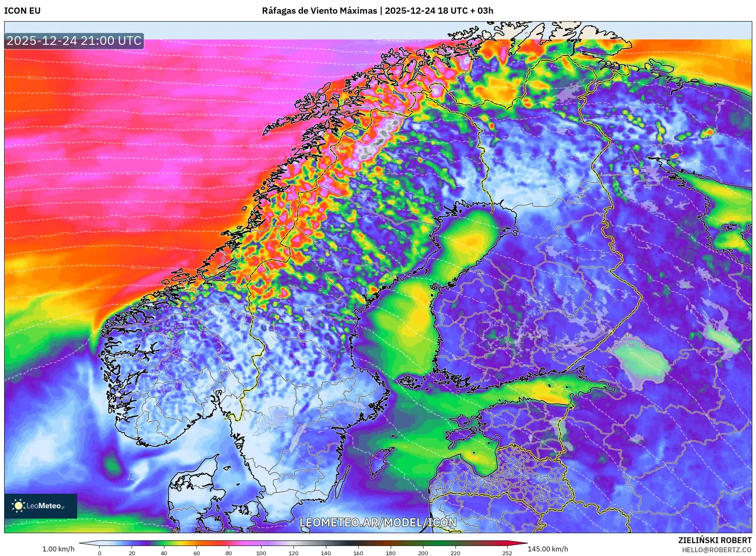Click the 2025-12-24 21:00 UTC timestamp badge
756x556 pixels.
pos(74,41)
